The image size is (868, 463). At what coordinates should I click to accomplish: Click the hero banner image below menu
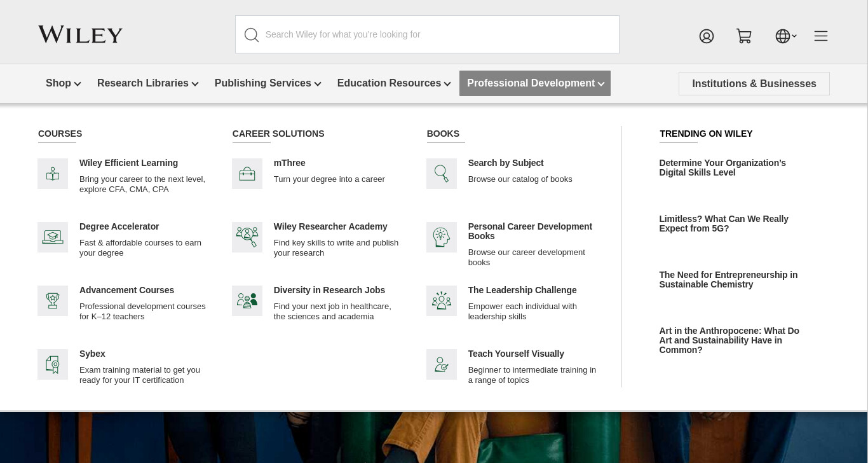tap(433, 438)
